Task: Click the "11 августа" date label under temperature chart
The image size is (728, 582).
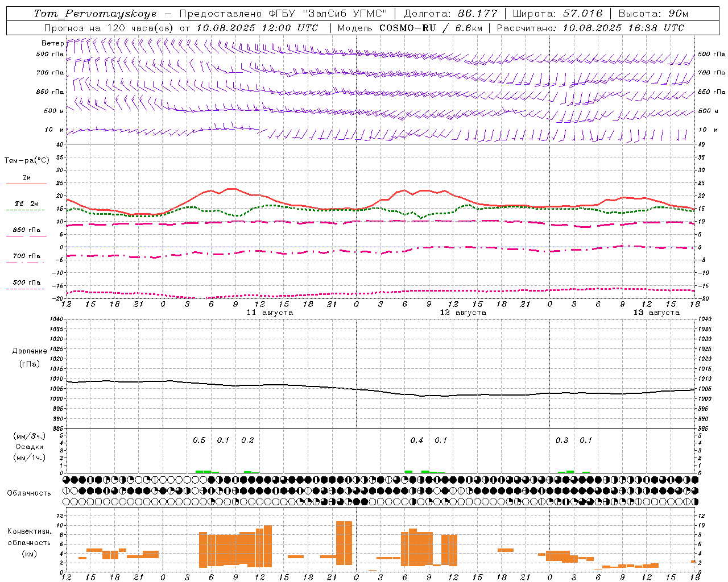Action: coord(270,313)
